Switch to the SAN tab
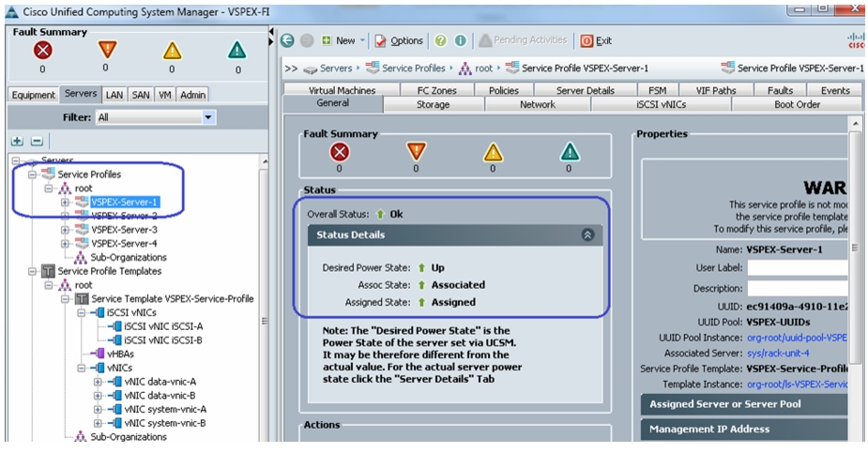The image size is (868, 453). tap(141, 95)
